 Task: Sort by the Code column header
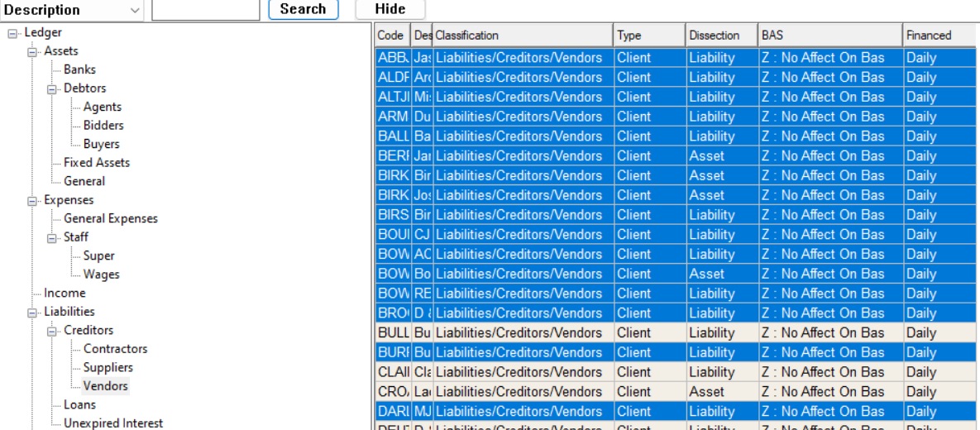coord(393,36)
